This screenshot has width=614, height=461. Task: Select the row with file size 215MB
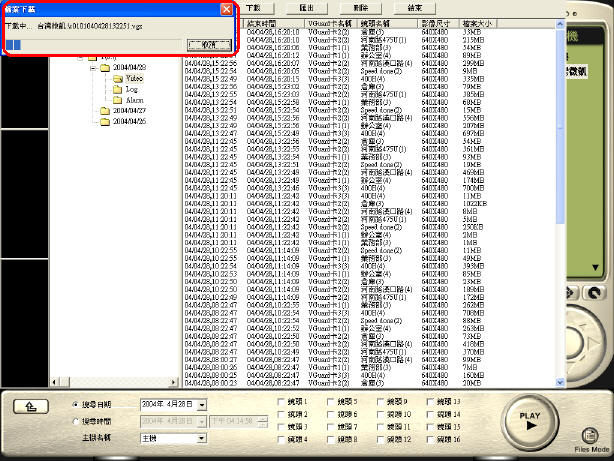click(368, 40)
